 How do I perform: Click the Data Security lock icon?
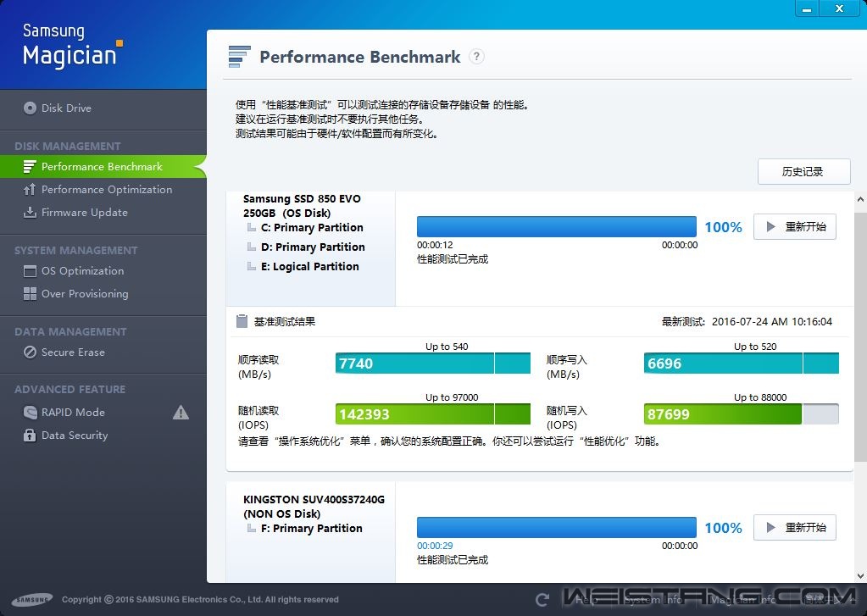(x=30, y=436)
